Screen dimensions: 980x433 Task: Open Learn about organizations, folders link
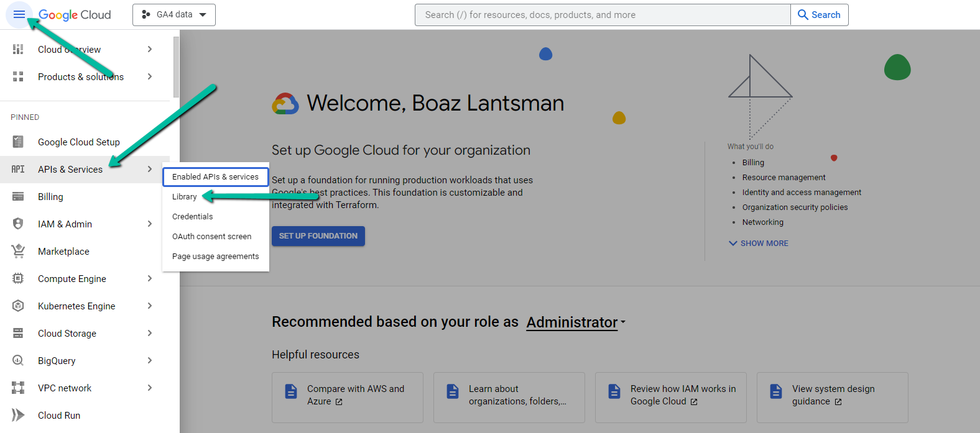509,398
